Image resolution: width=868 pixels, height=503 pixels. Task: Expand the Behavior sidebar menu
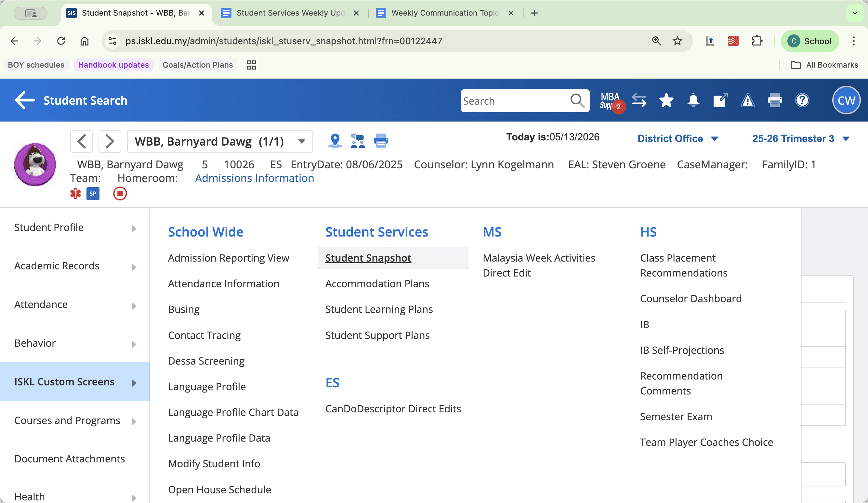point(75,343)
